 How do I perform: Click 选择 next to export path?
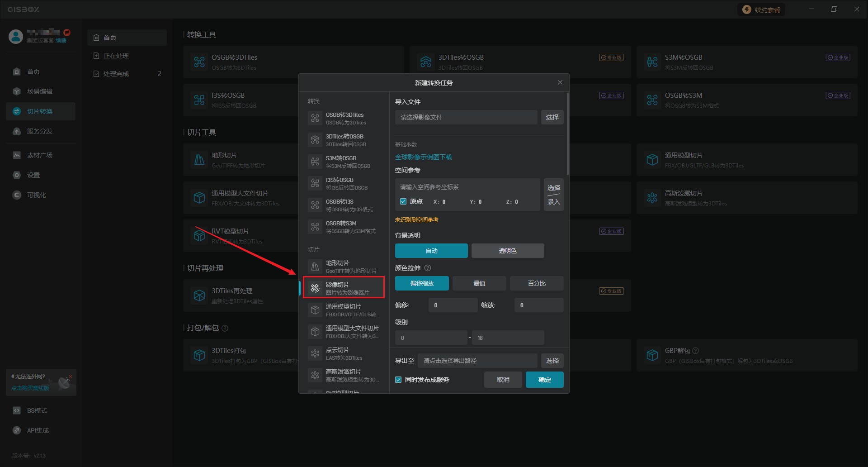pos(552,361)
